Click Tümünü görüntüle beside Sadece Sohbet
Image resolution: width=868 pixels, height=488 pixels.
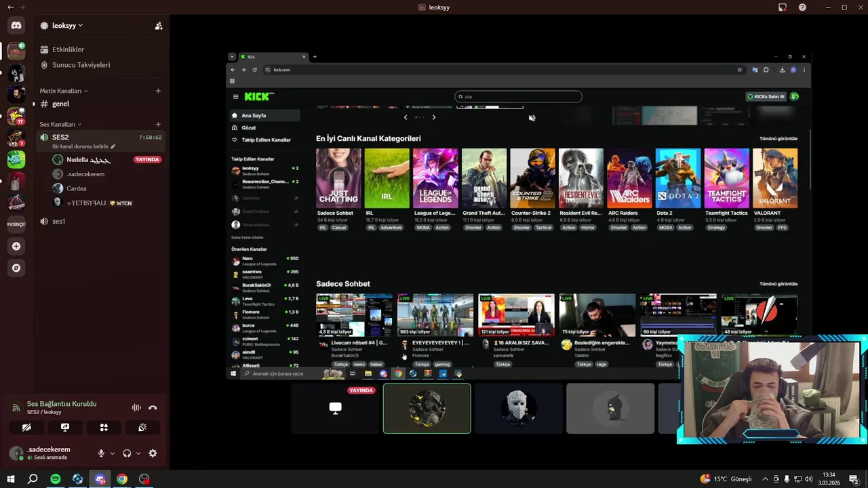[x=778, y=284]
